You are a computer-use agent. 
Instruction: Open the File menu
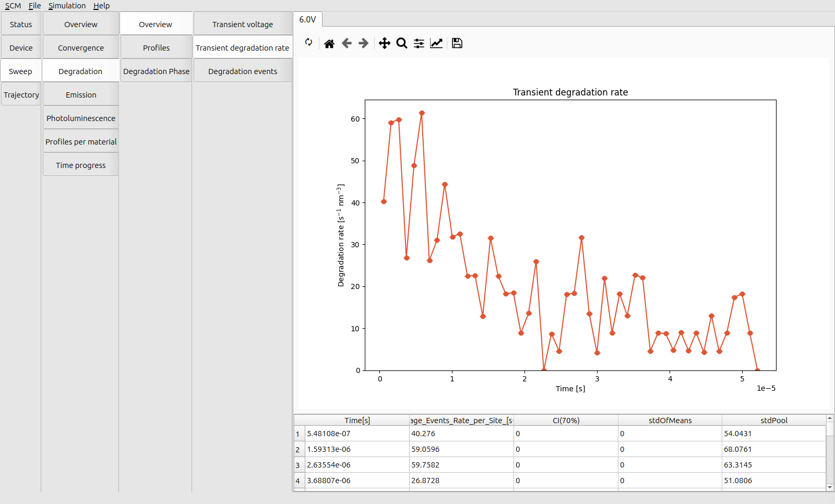pyautogui.click(x=34, y=6)
